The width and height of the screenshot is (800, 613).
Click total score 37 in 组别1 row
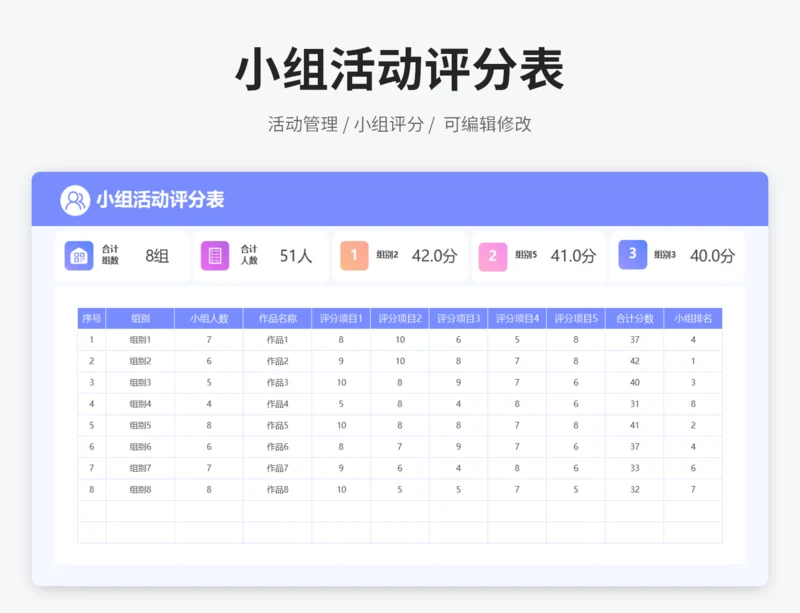634,340
